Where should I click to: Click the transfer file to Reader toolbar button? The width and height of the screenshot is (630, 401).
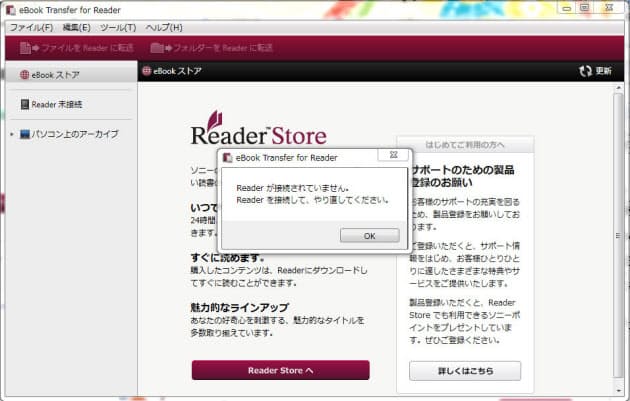tap(77, 48)
